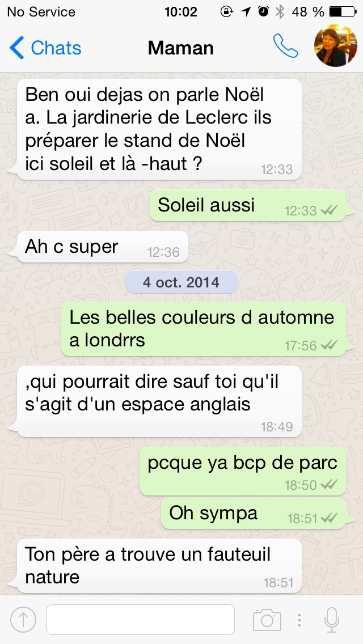
Task: Tap the battery icon in status bar
Action: click(x=343, y=12)
